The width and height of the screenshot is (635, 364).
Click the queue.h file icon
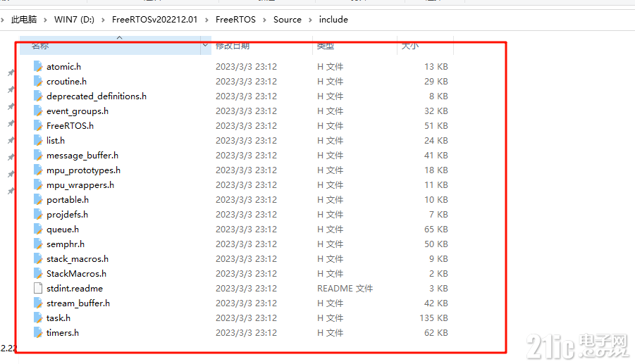[38, 230]
